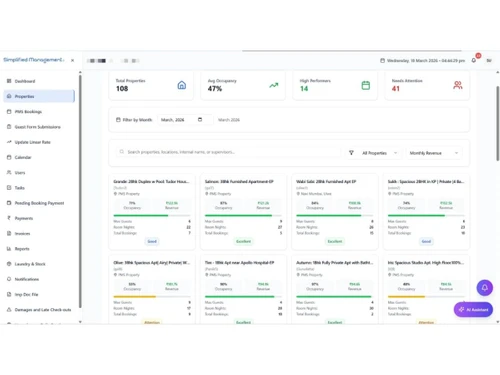Screen dimensions: 500x375
Task: Click the calendar icon on High Performers
Action: [366, 85]
